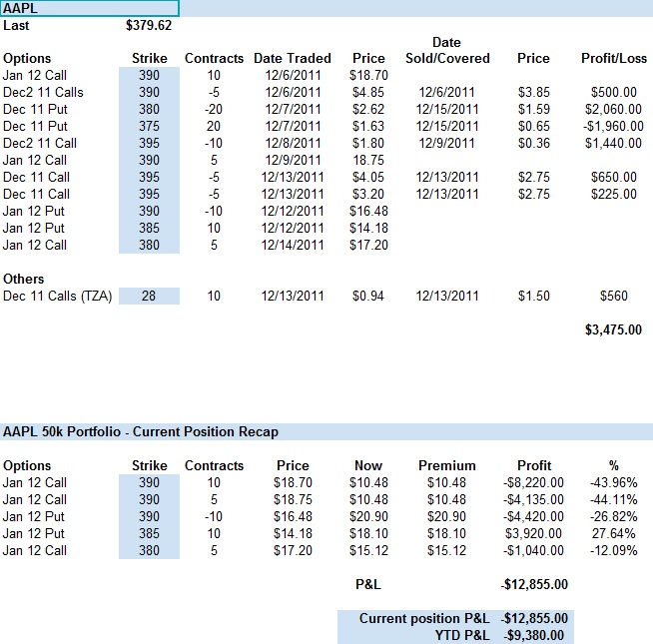Click the Dec 11 Calls (TZA) label

(60, 296)
